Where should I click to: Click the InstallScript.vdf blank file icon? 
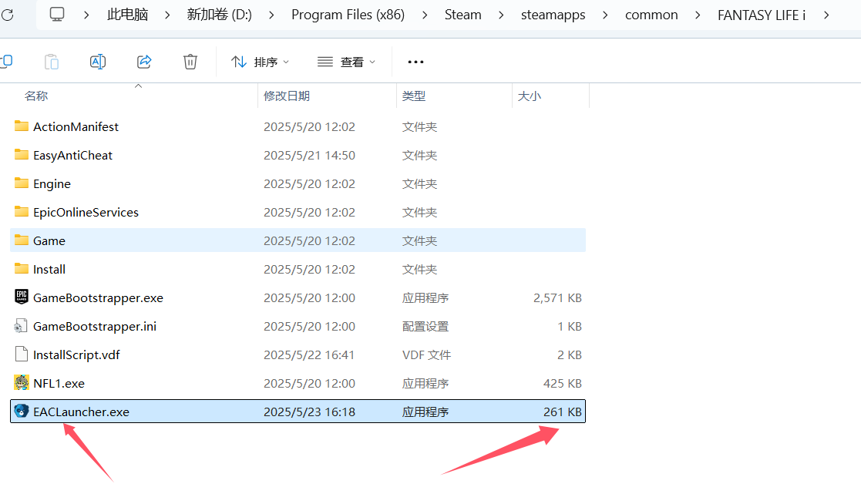(22, 354)
